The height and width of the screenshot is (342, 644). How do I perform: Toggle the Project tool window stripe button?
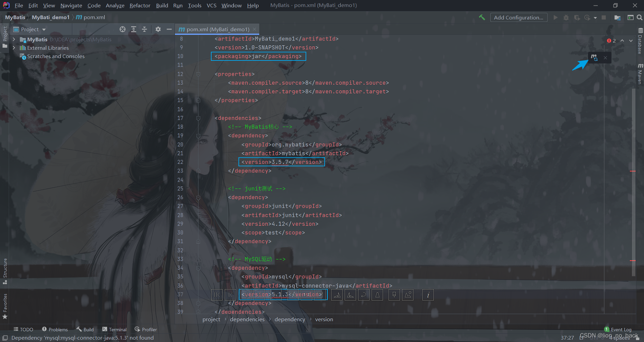(5, 37)
